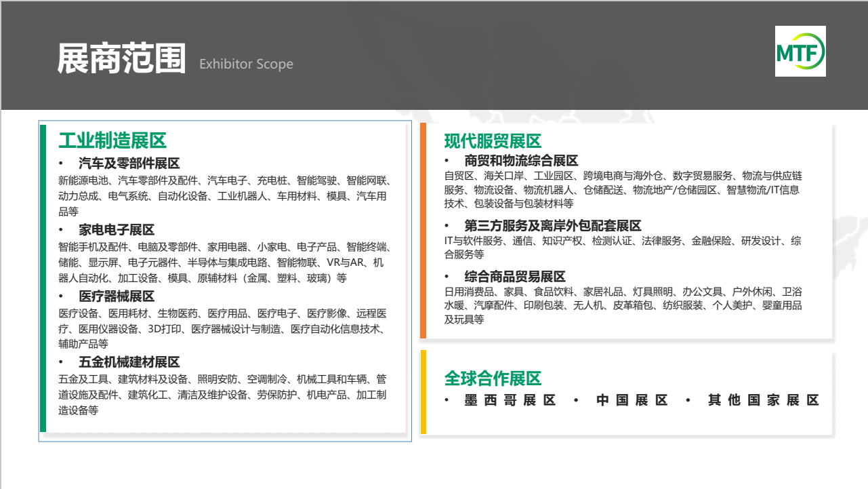Click the 中国展区 item
This screenshot has width=868, height=489.
click(632, 400)
